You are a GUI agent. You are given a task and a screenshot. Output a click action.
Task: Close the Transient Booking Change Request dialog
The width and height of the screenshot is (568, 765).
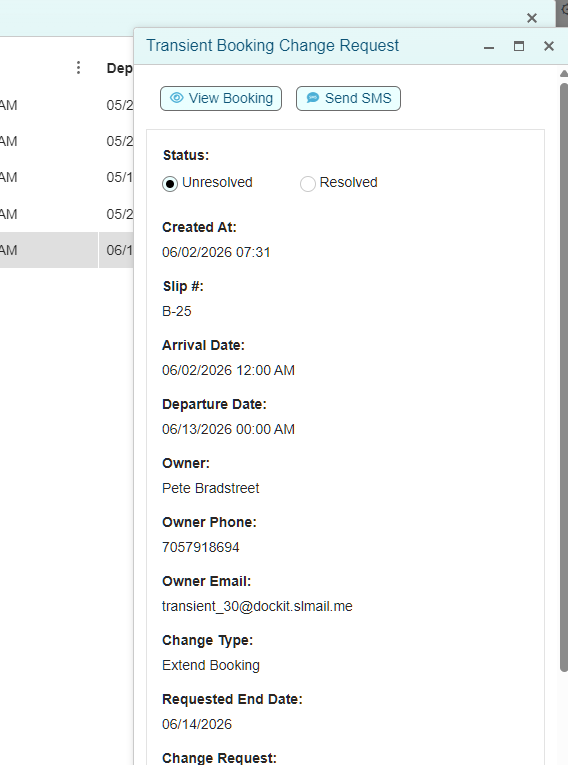pos(549,46)
